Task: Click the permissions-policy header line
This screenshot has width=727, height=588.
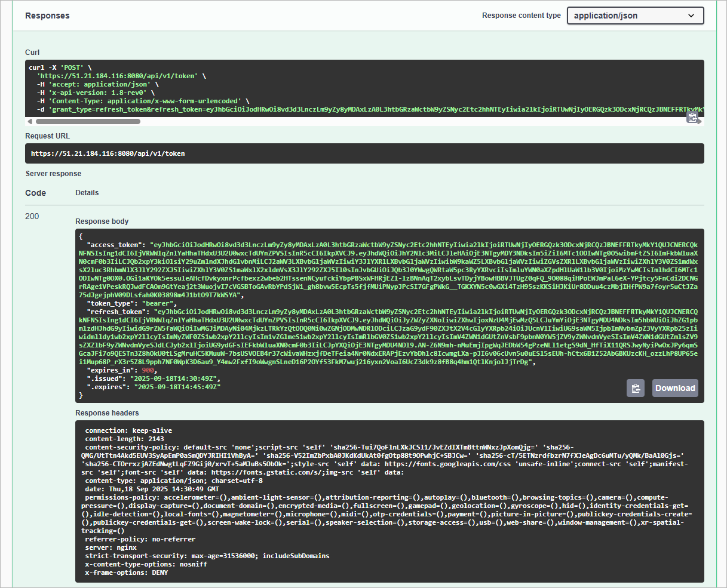Action: coord(386,514)
